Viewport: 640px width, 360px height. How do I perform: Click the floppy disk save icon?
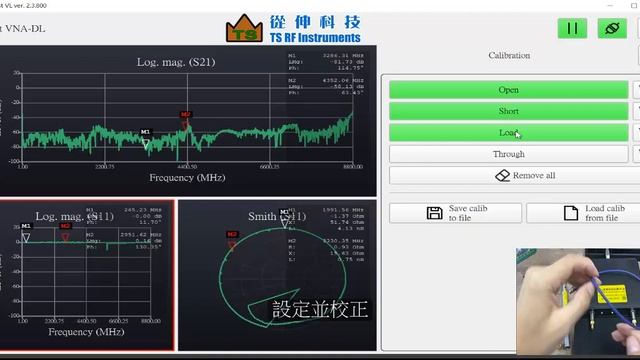tap(434, 213)
